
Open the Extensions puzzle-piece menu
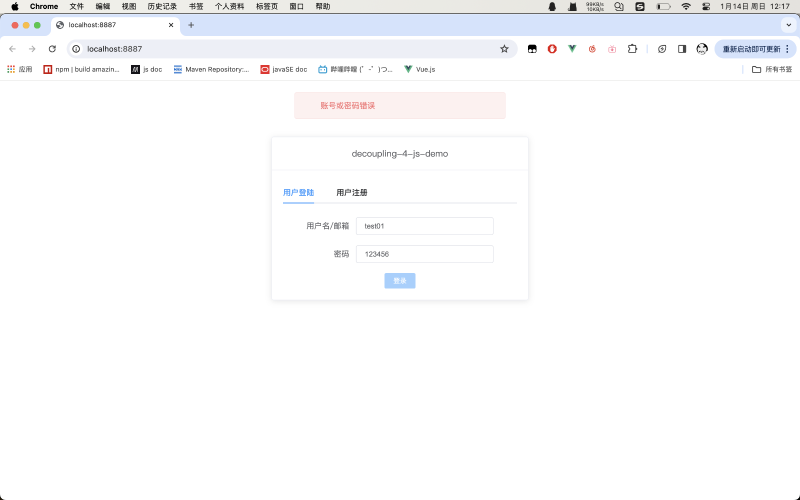point(632,48)
